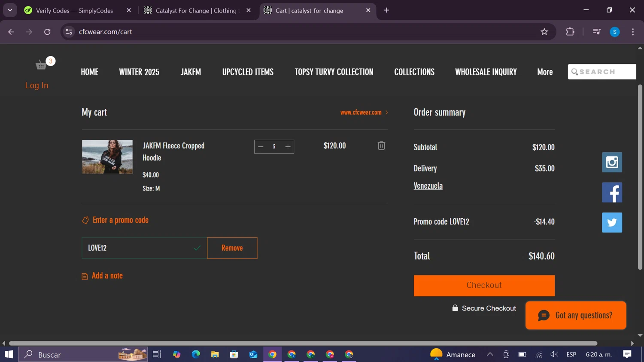Open the tab search dropdown arrow

tap(10, 10)
